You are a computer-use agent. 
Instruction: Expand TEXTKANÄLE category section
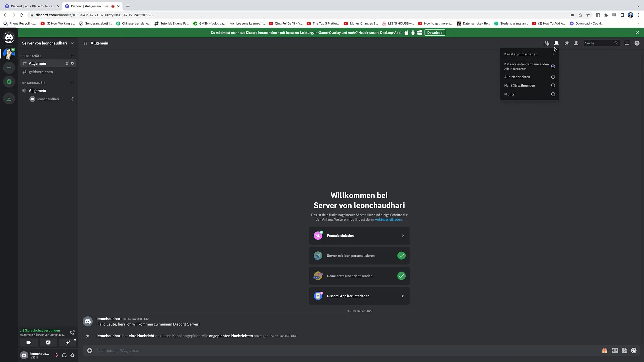point(32,56)
